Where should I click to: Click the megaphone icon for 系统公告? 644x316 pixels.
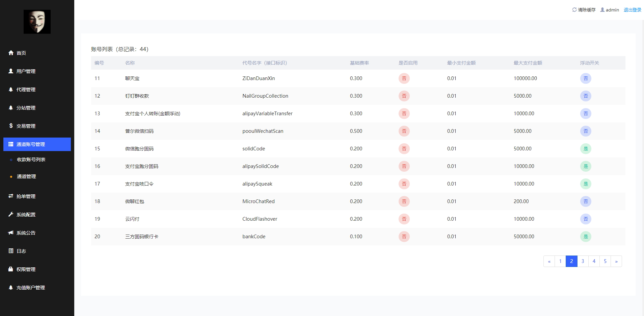coord(11,233)
